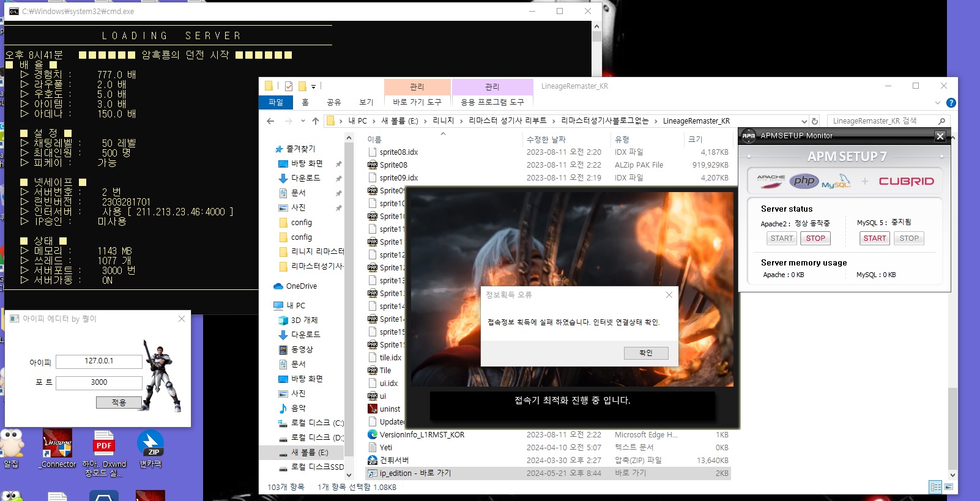The height and width of the screenshot is (501, 980).
Task: Open the 바로 가기 도구 tab
Action: click(x=417, y=102)
